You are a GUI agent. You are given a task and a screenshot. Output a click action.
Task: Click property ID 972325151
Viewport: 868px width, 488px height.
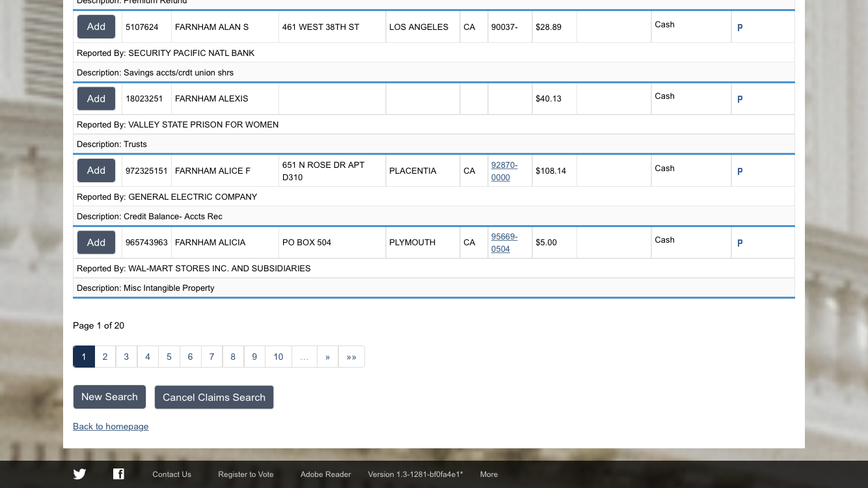coord(146,170)
